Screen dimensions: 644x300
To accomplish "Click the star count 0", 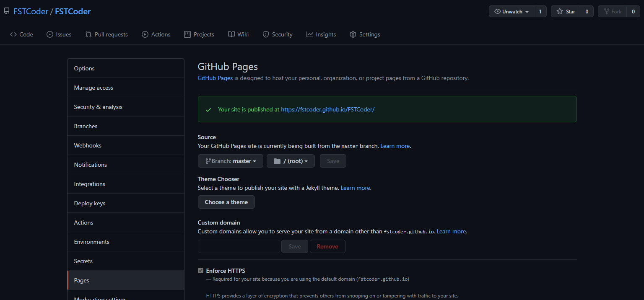I will tap(587, 12).
